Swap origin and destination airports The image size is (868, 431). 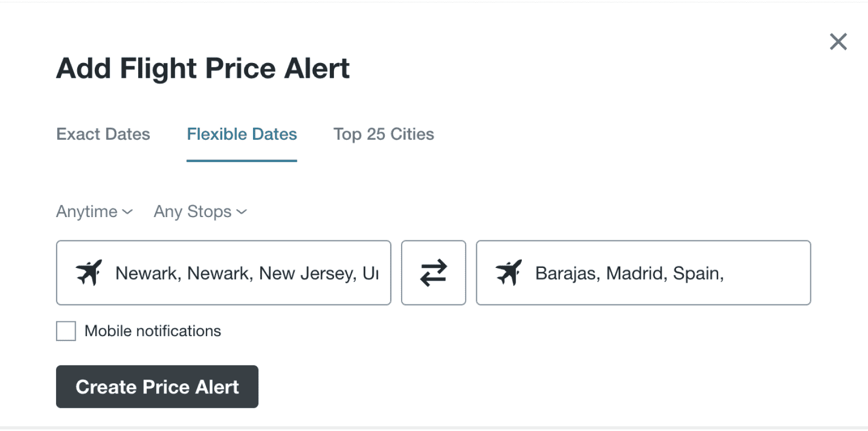click(433, 273)
